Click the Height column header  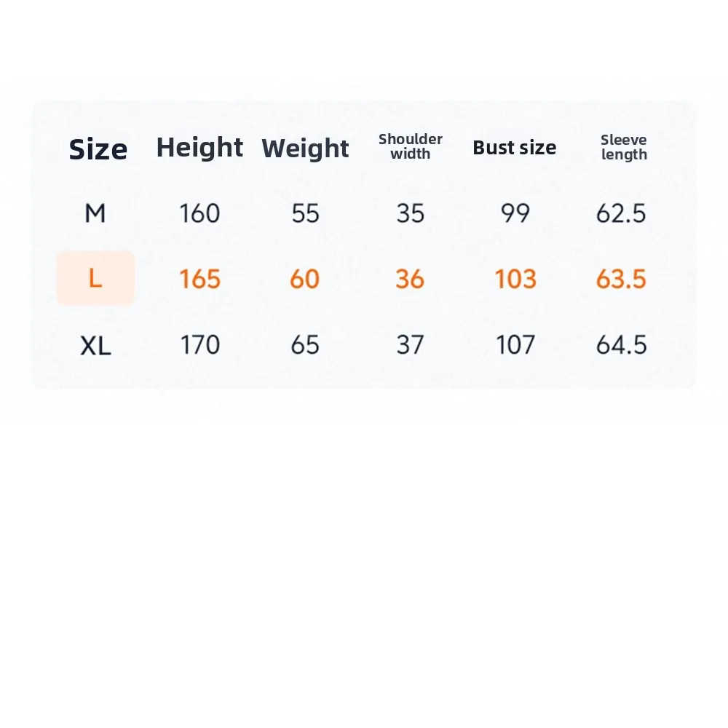pos(199,148)
